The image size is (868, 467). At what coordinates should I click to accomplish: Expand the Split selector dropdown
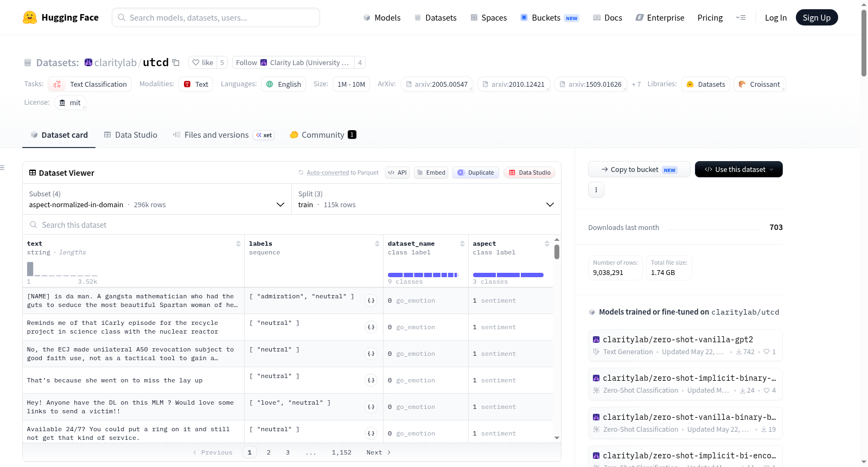[426, 200]
